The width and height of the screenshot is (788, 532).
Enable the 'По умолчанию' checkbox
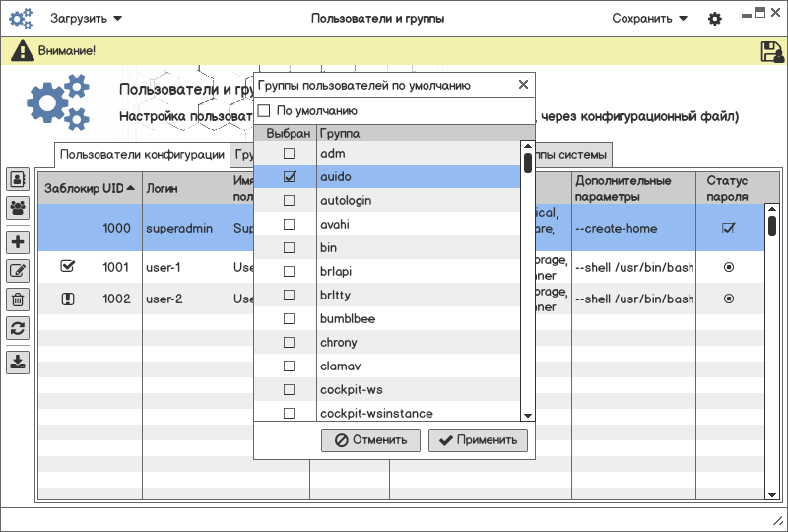[x=264, y=111]
